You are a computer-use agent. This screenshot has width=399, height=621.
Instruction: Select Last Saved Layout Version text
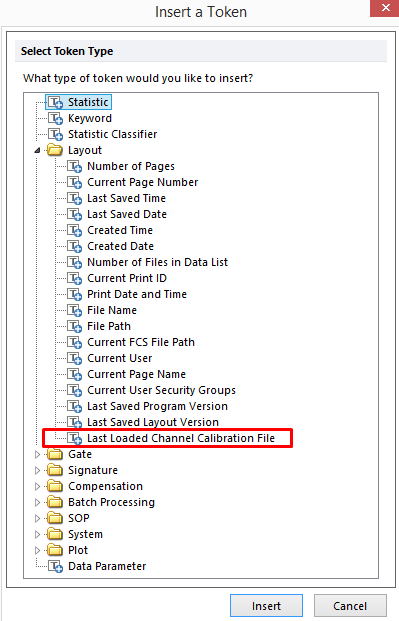[x=153, y=422]
